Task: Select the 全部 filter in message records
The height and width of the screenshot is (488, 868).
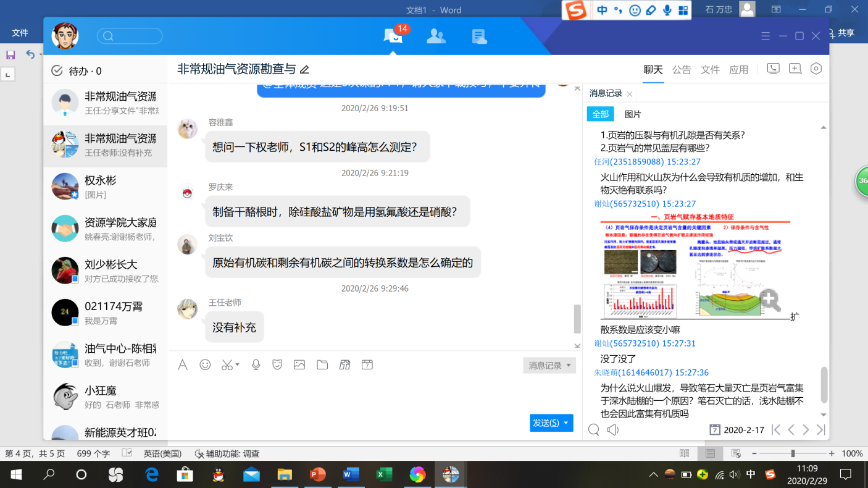Action: coord(600,114)
